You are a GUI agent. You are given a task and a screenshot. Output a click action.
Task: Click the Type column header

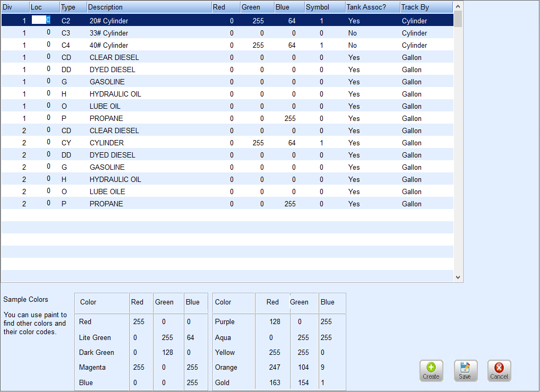73,7
